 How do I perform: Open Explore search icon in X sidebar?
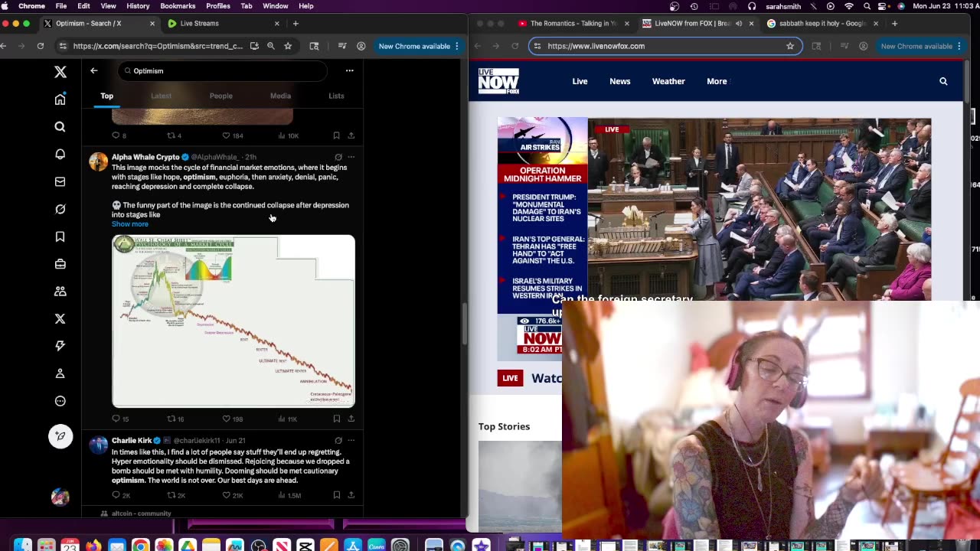[60, 127]
